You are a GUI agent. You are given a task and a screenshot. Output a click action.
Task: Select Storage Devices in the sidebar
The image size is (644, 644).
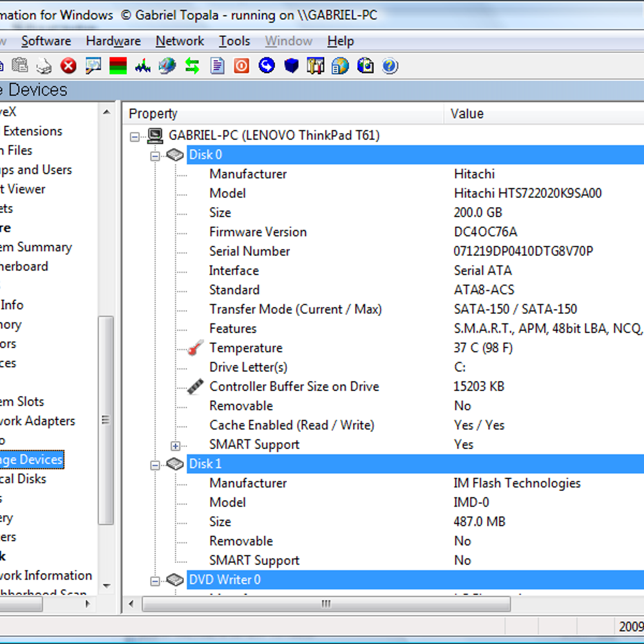(31, 460)
